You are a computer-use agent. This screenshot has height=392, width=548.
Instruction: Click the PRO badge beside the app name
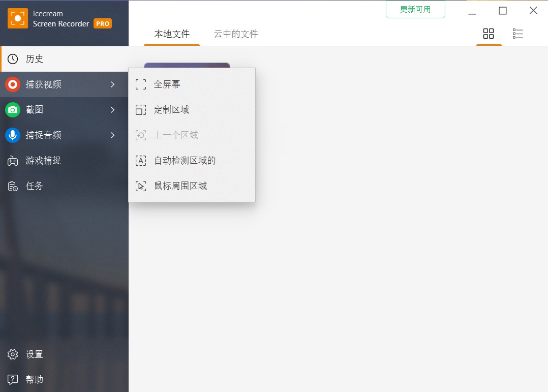point(102,24)
